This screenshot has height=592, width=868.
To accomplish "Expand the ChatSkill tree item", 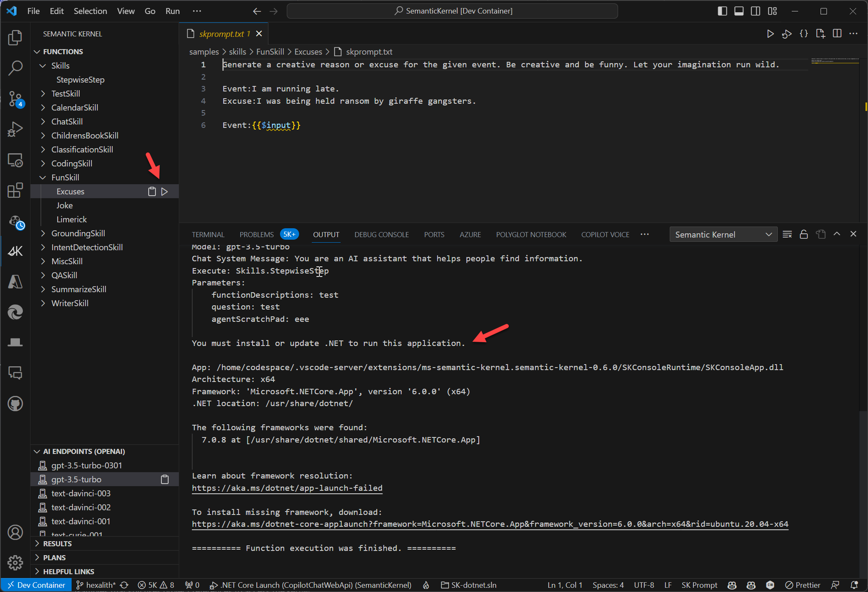I will click(x=43, y=122).
